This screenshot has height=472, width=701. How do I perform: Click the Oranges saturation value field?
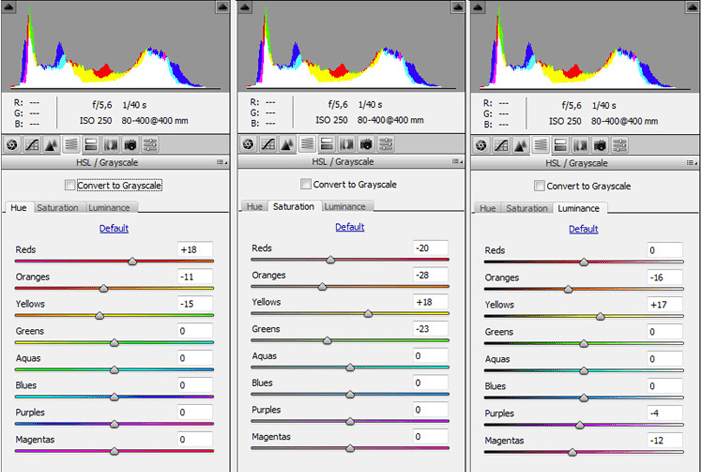coord(430,276)
